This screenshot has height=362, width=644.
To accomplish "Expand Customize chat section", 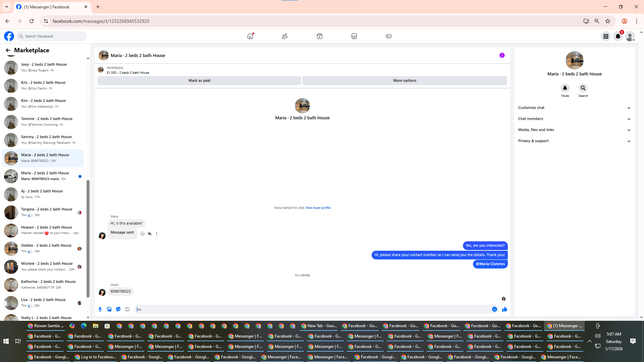I will (x=574, y=108).
